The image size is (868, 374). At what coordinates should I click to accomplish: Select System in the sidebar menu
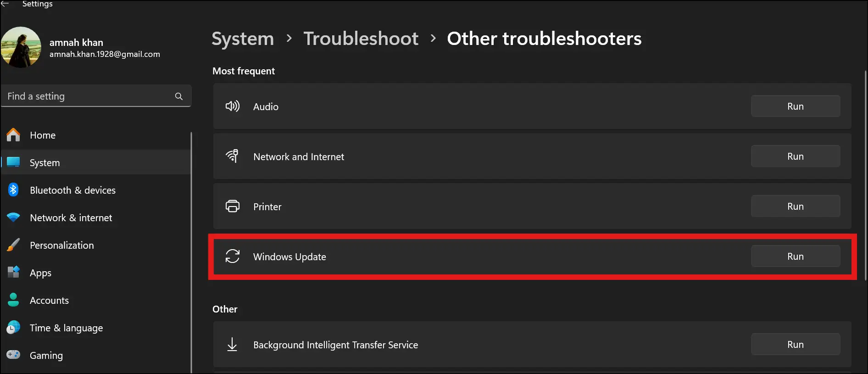click(x=45, y=162)
